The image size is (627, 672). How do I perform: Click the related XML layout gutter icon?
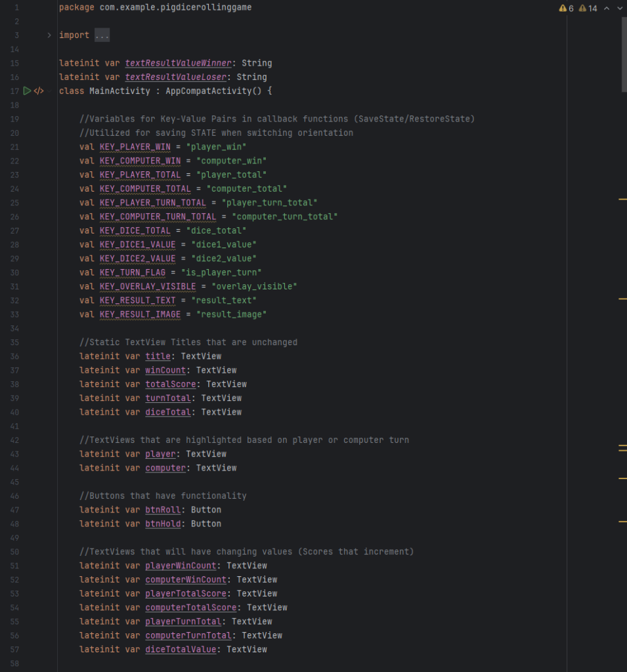point(39,91)
